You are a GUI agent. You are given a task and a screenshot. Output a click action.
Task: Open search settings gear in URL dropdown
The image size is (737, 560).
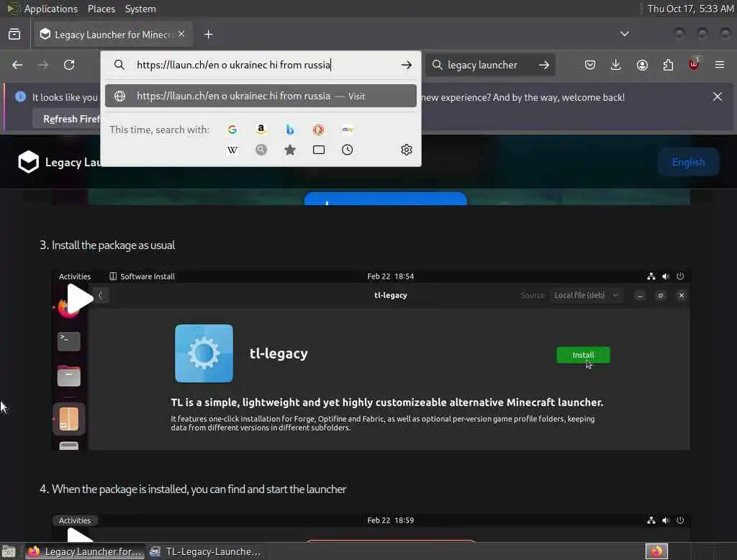(407, 150)
